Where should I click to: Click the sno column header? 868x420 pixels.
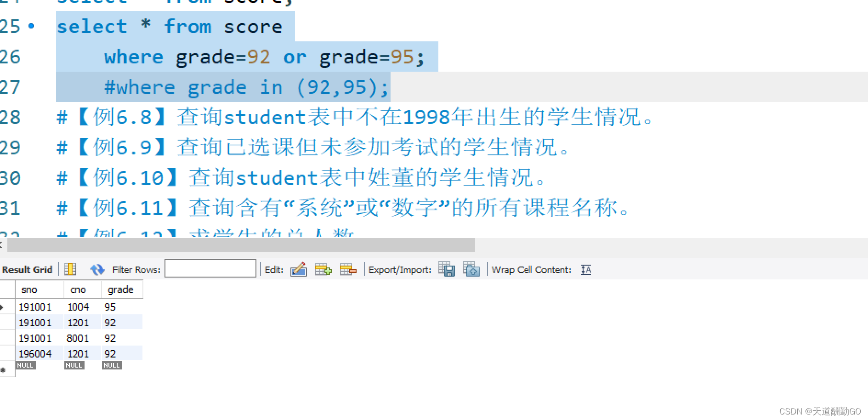[40, 290]
